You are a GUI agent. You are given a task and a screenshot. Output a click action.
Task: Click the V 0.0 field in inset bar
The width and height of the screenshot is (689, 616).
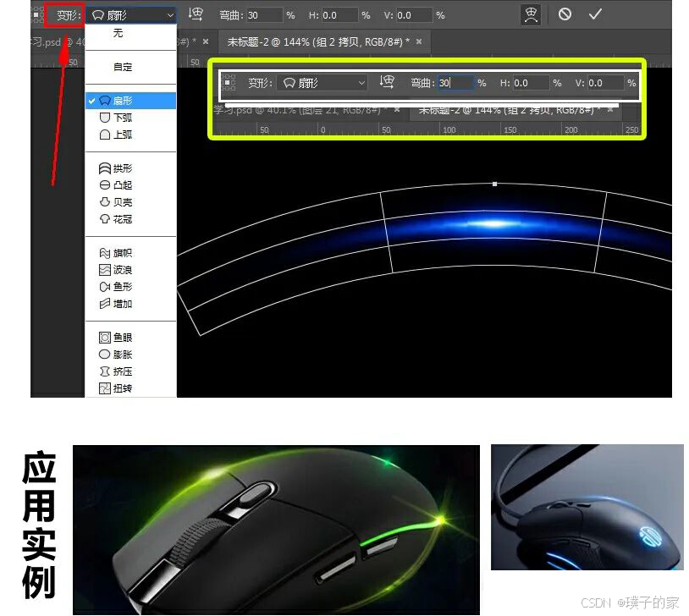[605, 83]
